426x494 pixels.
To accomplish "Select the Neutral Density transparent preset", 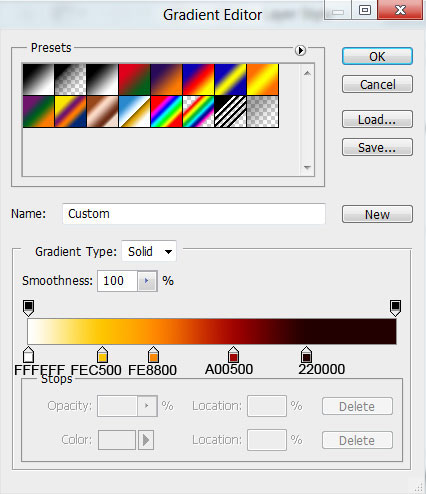I will 262,112.
